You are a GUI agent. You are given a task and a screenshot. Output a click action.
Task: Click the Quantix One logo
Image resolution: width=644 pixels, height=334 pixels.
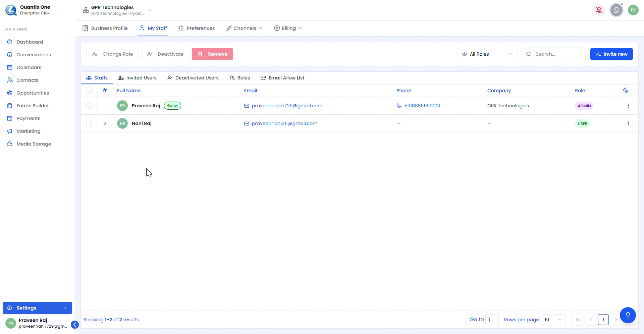pyautogui.click(x=11, y=10)
